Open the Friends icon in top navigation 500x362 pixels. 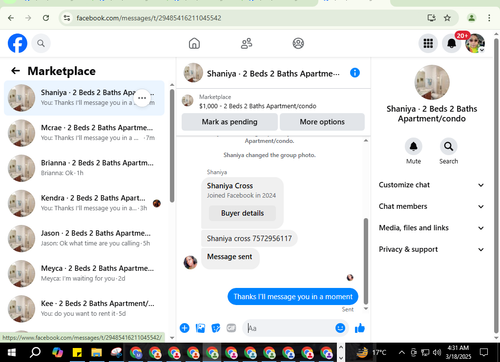(246, 43)
